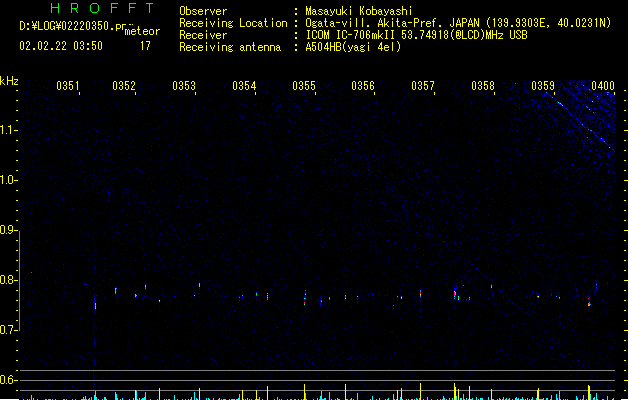Click the HROFFT title text

(103, 8)
